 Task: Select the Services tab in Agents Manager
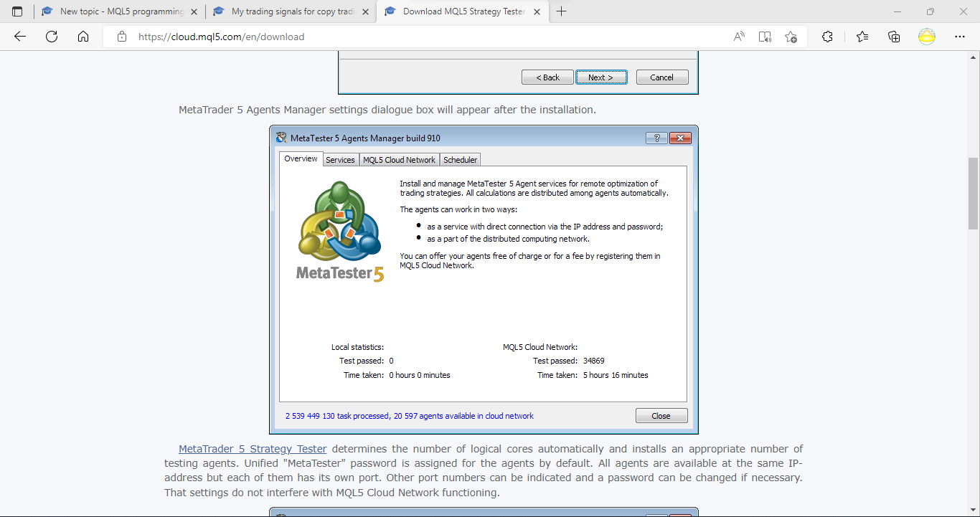[x=340, y=160]
